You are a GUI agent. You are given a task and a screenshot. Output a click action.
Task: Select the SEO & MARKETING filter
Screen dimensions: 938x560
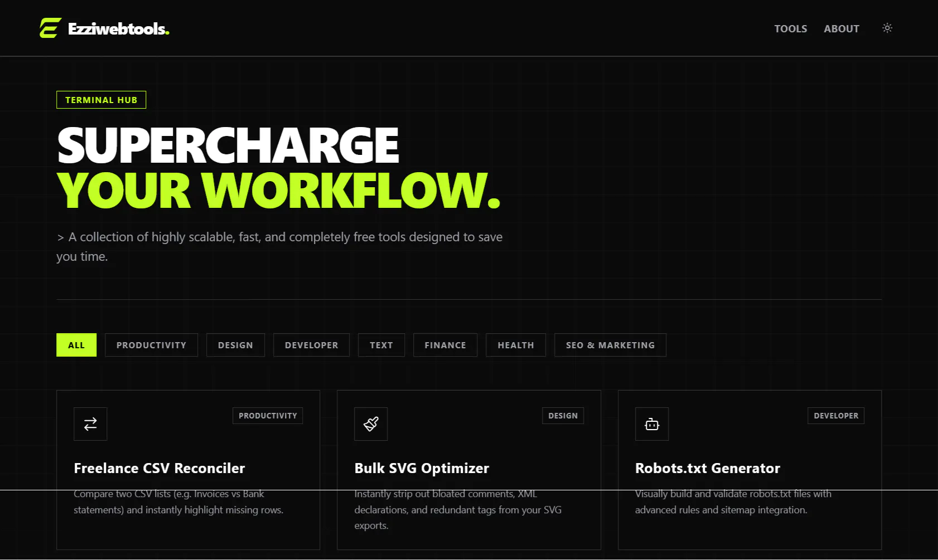(x=610, y=345)
